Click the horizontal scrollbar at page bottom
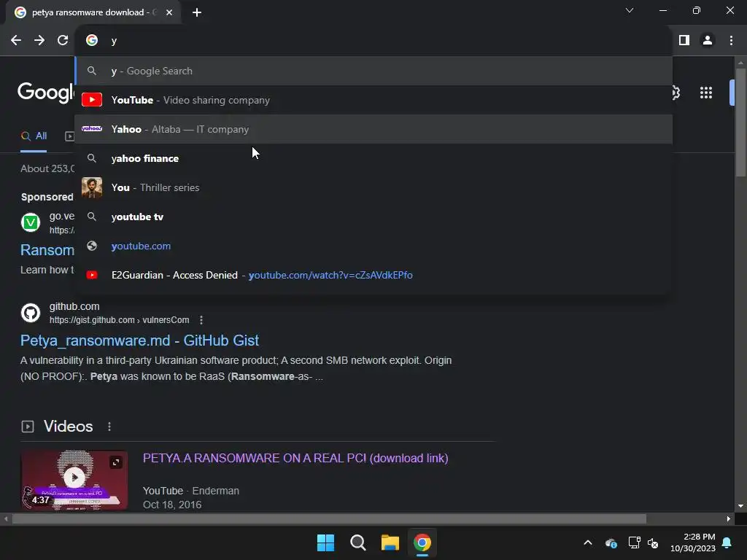Image resolution: width=747 pixels, height=560 pixels. pos(329,519)
